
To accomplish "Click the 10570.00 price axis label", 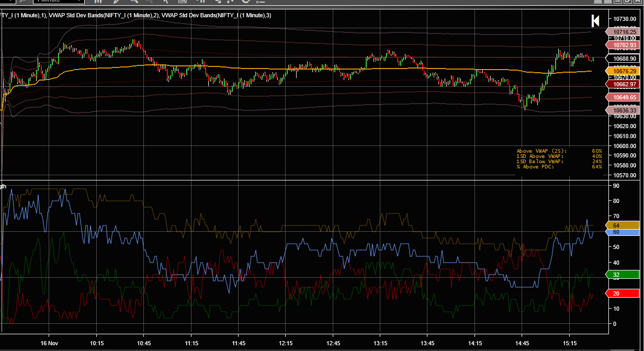I will tap(625, 175).
